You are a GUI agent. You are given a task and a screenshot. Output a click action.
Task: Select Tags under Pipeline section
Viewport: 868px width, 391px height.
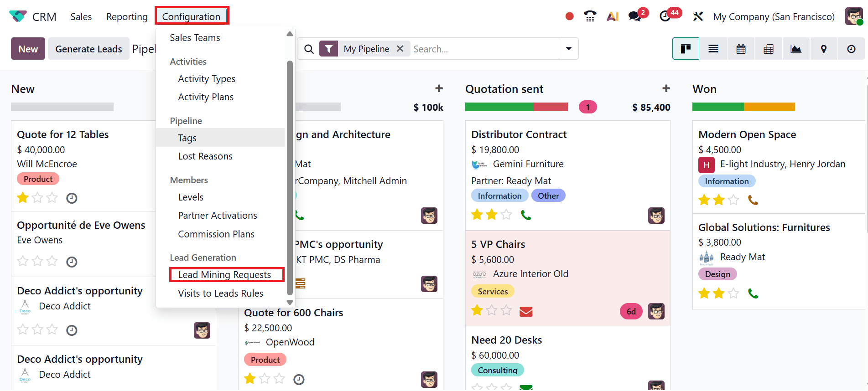point(187,138)
